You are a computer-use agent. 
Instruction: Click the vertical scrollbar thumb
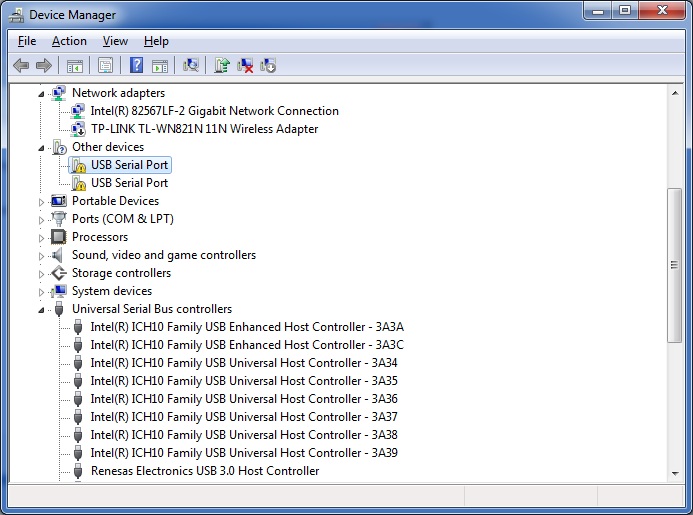coord(674,265)
